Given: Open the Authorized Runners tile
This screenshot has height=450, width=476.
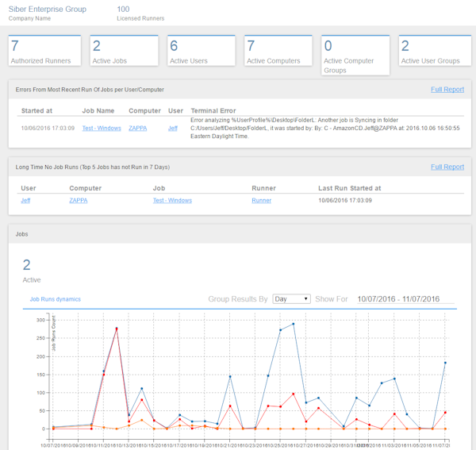Looking at the screenshot, I should (44, 51).
